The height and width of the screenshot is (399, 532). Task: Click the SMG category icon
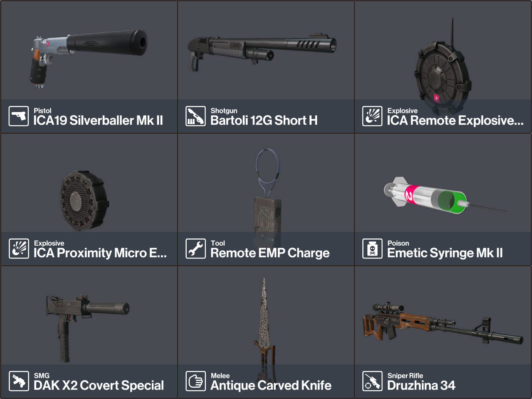coord(19,381)
